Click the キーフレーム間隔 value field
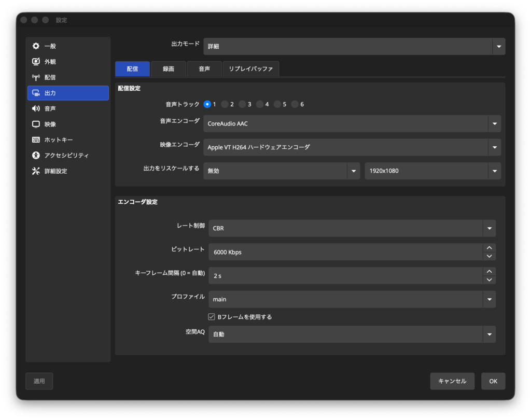Screen dimensions: 531x420 click(345, 276)
